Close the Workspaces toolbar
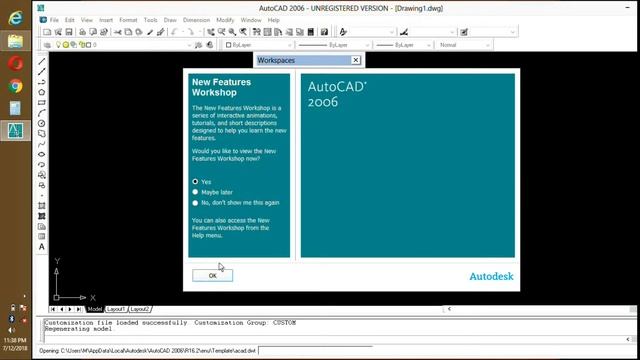Image resolution: width=640 pixels, height=360 pixels. [356, 60]
